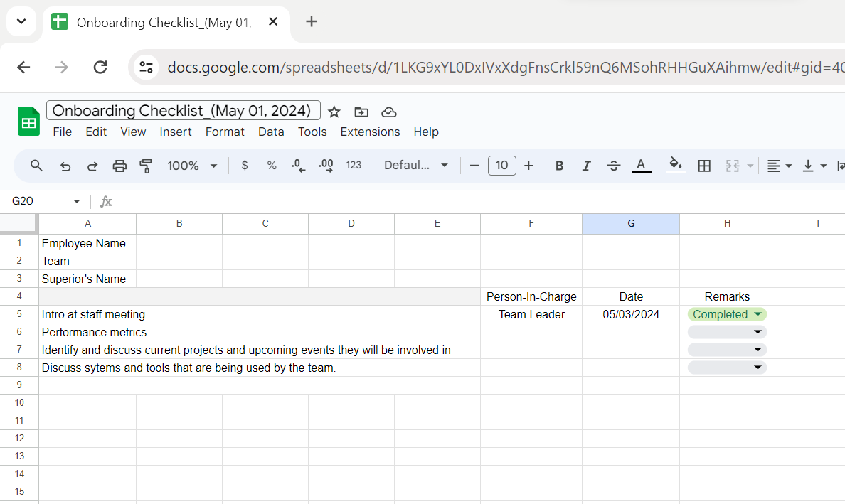The height and width of the screenshot is (504, 845).
Task: Expand the merge cells options arrow
Action: click(x=750, y=166)
